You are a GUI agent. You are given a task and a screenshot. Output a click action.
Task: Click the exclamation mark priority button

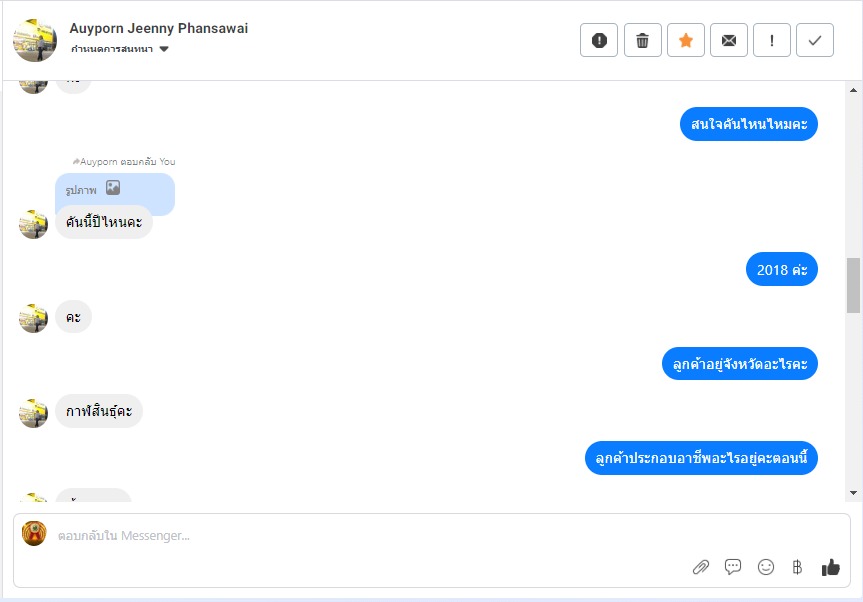point(772,40)
